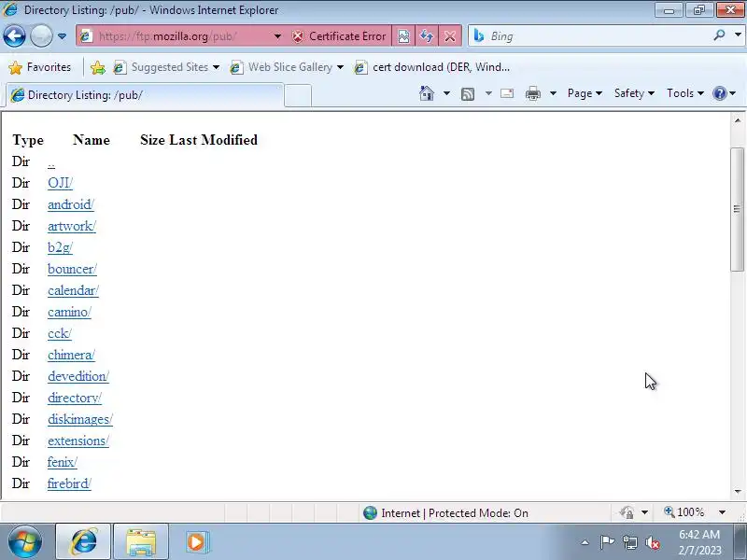Open the devedition/ directory link

[78, 376]
